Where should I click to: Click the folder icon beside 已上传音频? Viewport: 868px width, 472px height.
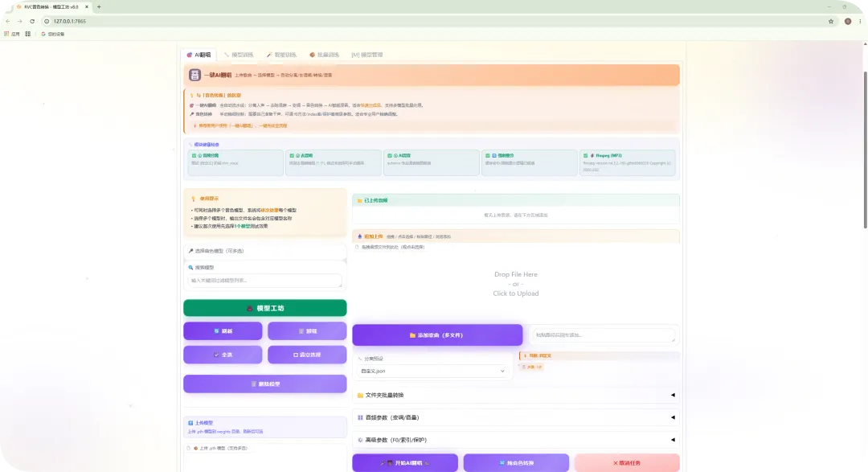point(360,200)
